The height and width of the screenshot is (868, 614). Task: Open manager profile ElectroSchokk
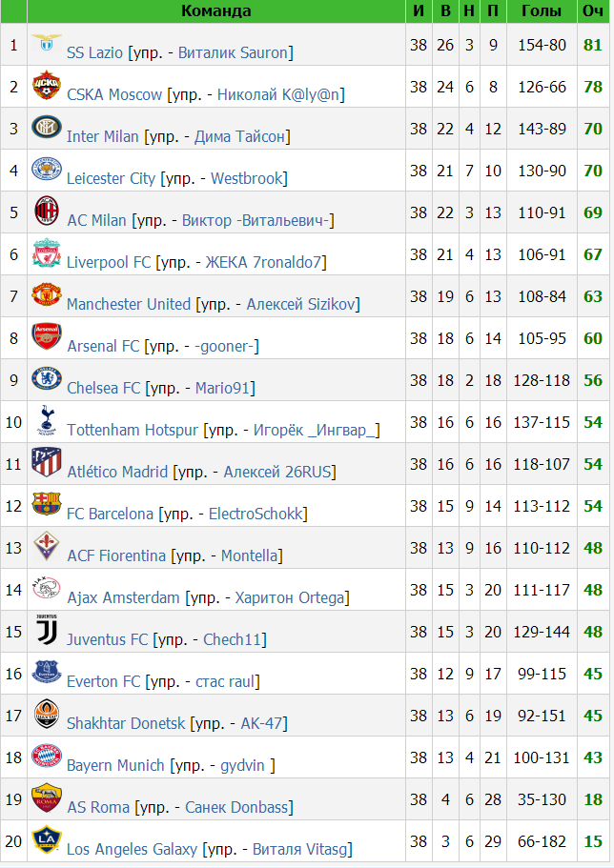coord(256,514)
